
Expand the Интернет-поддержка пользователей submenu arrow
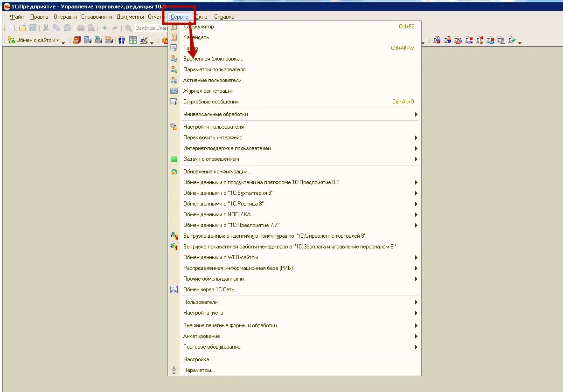point(416,148)
